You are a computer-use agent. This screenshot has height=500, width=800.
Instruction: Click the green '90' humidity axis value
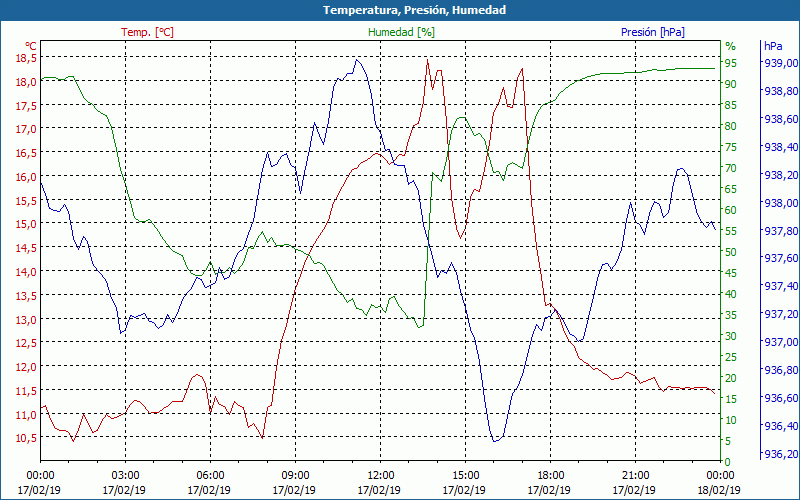click(x=731, y=84)
